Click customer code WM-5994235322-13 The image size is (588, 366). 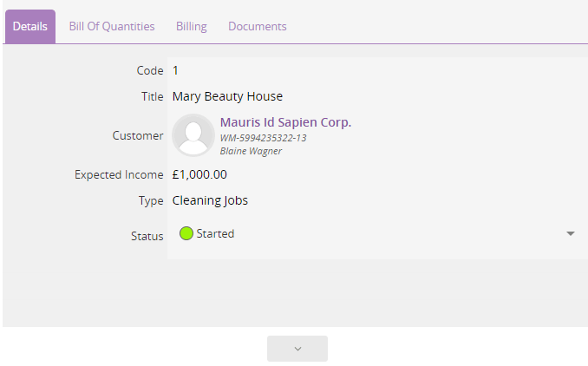tap(263, 138)
